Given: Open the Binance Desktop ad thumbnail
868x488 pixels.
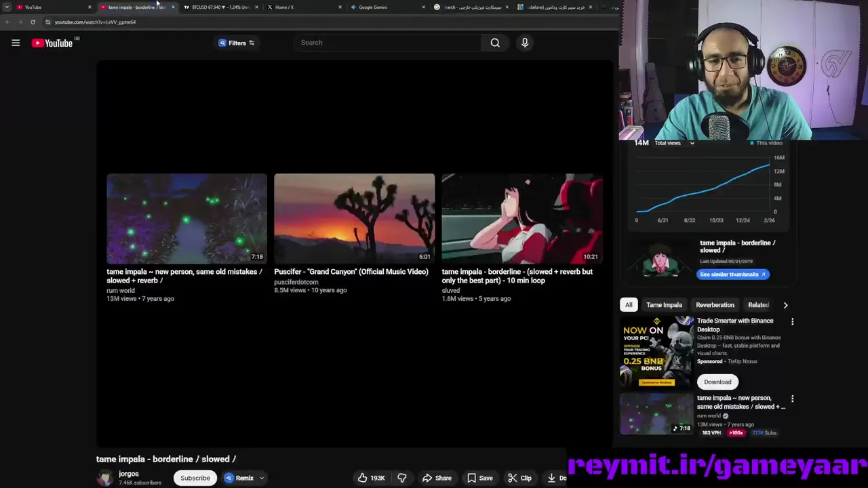Looking at the screenshot, I should click(x=656, y=352).
